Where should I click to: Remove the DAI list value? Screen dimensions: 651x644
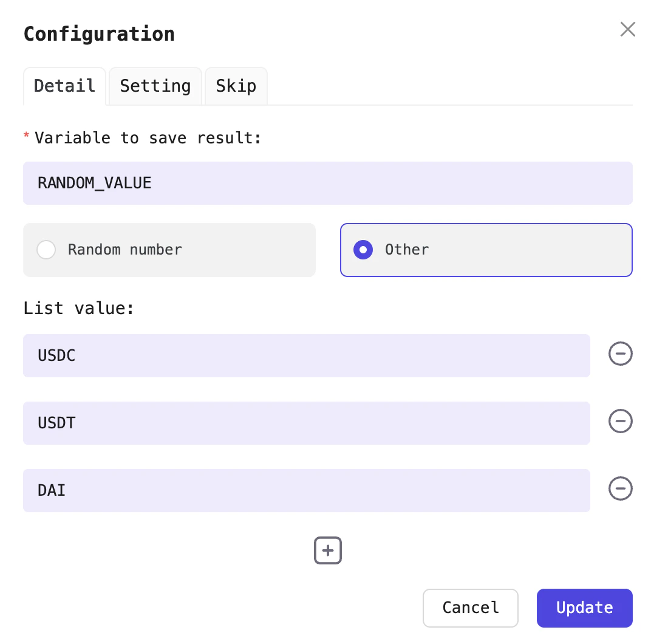(620, 488)
